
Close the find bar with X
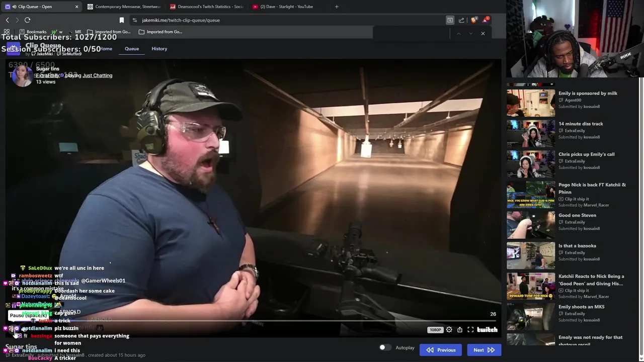(483, 33)
